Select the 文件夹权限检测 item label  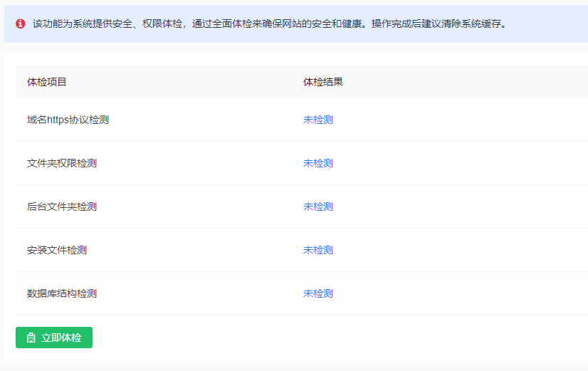pos(62,163)
